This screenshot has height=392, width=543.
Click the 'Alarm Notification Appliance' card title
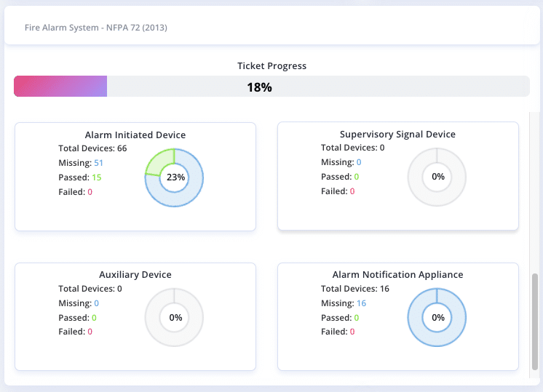pos(397,274)
